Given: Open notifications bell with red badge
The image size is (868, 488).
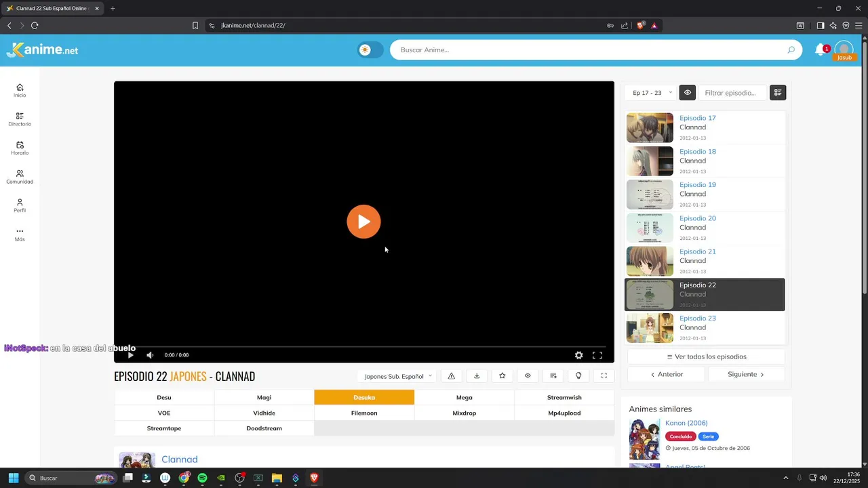Looking at the screenshot, I should pyautogui.click(x=821, y=49).
